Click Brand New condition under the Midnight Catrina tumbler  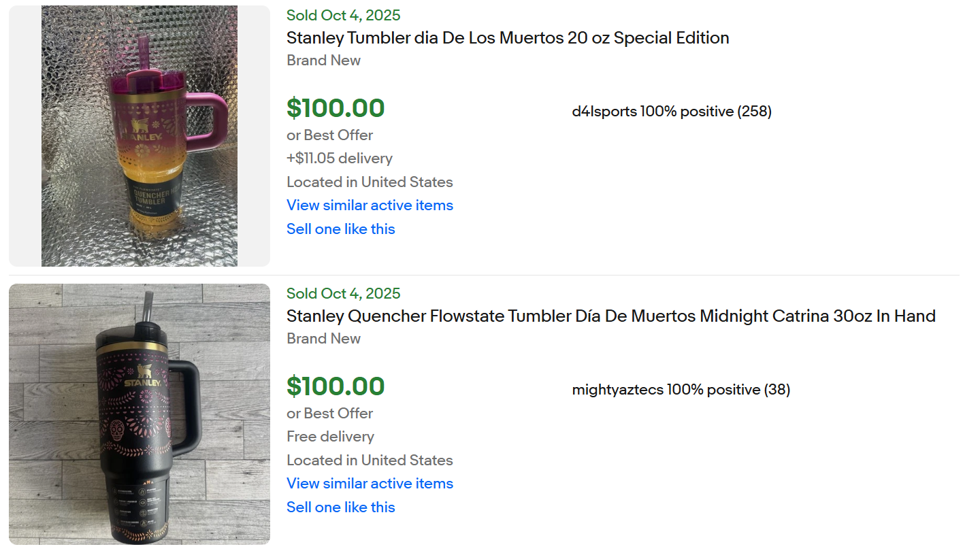pos(323,339)
